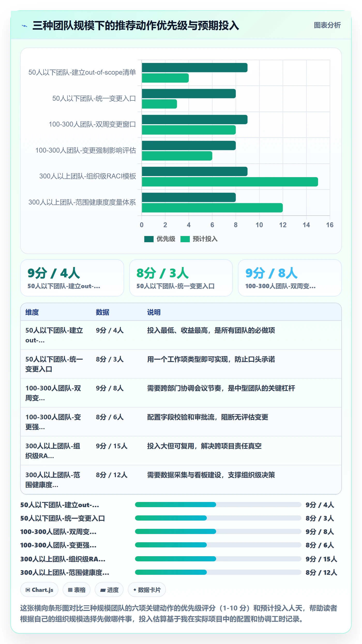The width and height of the screenshot is (362, 644).
Task: Click the progress bar showing 9分 / 4人
Action: click(218, 505)
